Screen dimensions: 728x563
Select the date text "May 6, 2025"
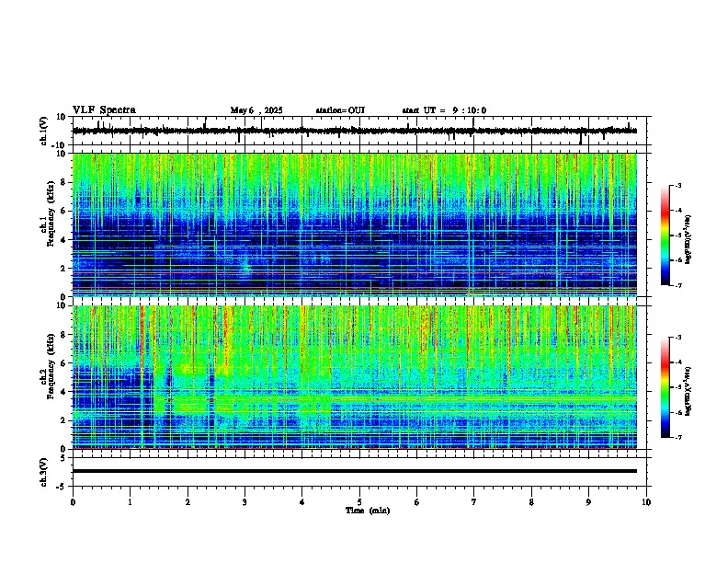click(x=256, y=110)
